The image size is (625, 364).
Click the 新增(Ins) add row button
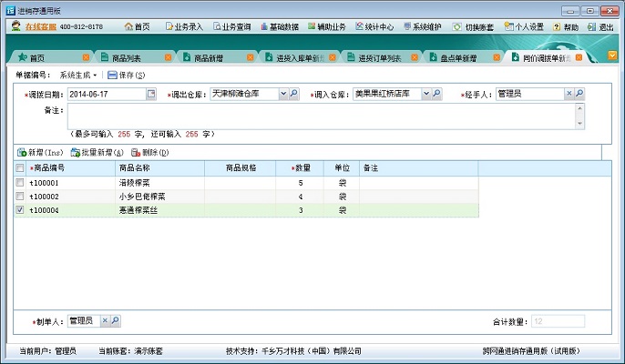(x=39, y=152)
